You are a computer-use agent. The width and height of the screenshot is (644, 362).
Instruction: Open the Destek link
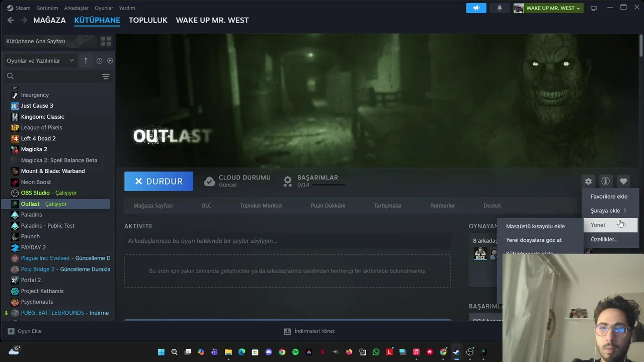492,206
